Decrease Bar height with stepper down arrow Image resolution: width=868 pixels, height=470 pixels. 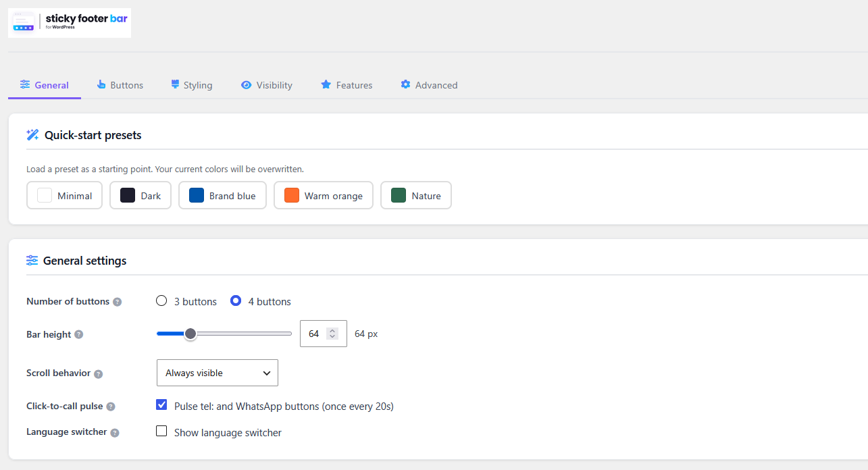[332, 336]
